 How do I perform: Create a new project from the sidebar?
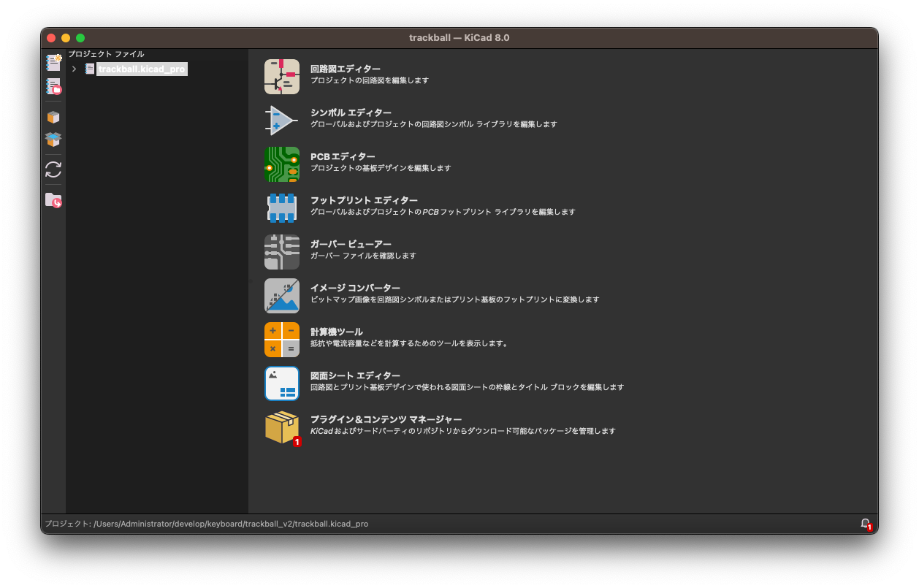(x=53, y=63)
